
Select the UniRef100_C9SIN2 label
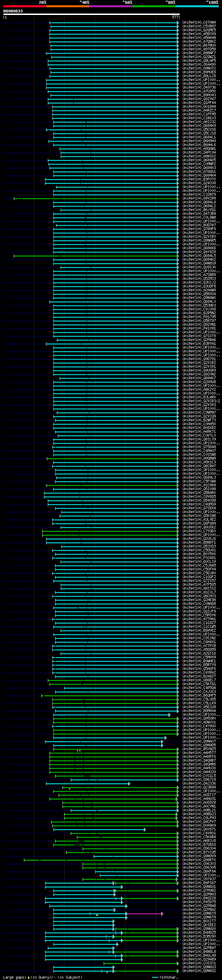[x=199, y=638]
